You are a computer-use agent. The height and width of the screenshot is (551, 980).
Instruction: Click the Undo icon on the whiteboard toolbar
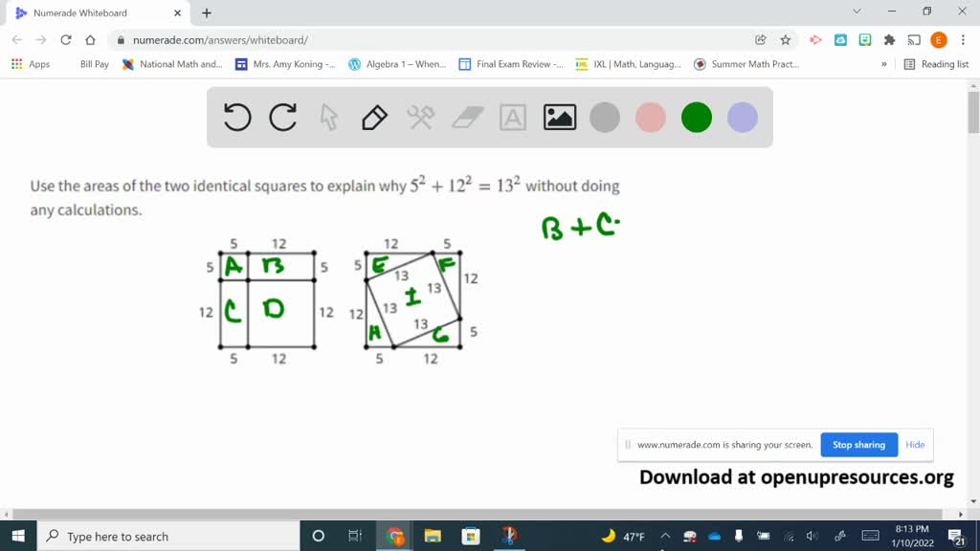[x=236, y=117]
